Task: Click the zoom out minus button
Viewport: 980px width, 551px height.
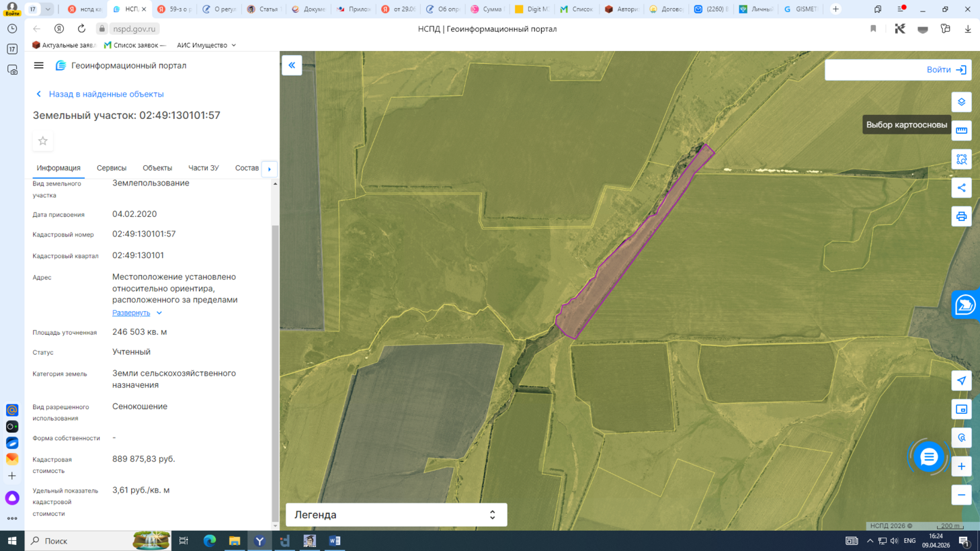Action: tap(961, 495)
